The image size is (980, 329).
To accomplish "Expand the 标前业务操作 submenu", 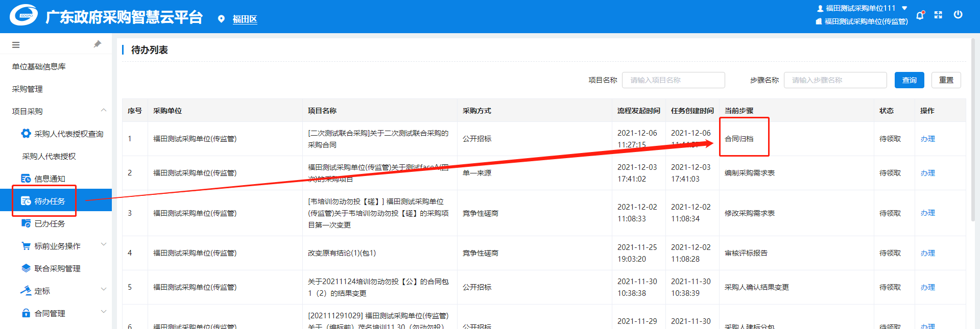I will pos(104,245).
